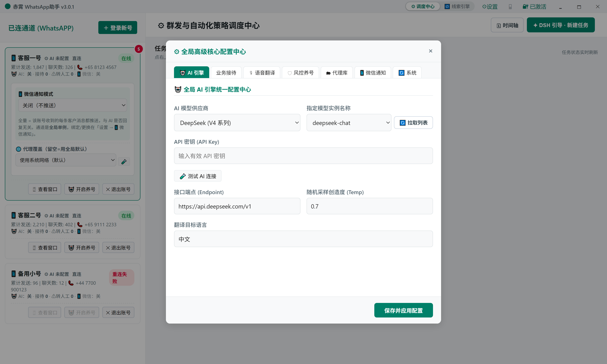Click AI 未配置 label on 客服一号
The image size is (607, 364).
[56, 58]
